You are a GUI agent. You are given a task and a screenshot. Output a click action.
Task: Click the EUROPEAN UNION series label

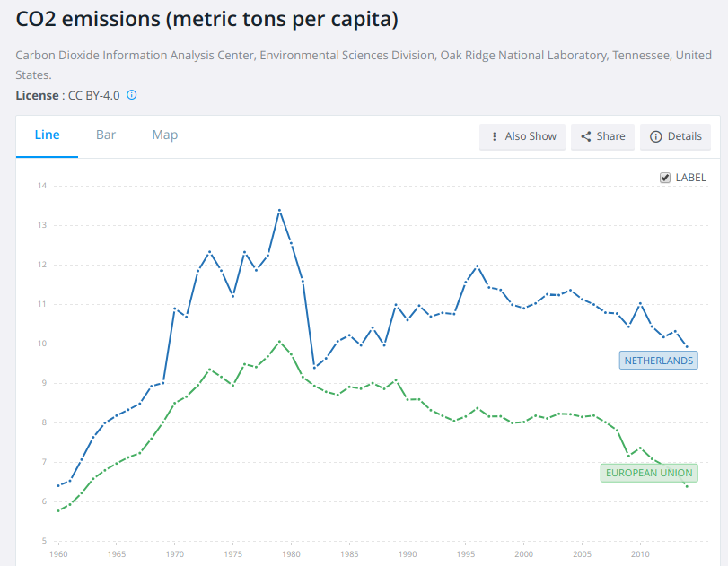(x=648, y=473)
